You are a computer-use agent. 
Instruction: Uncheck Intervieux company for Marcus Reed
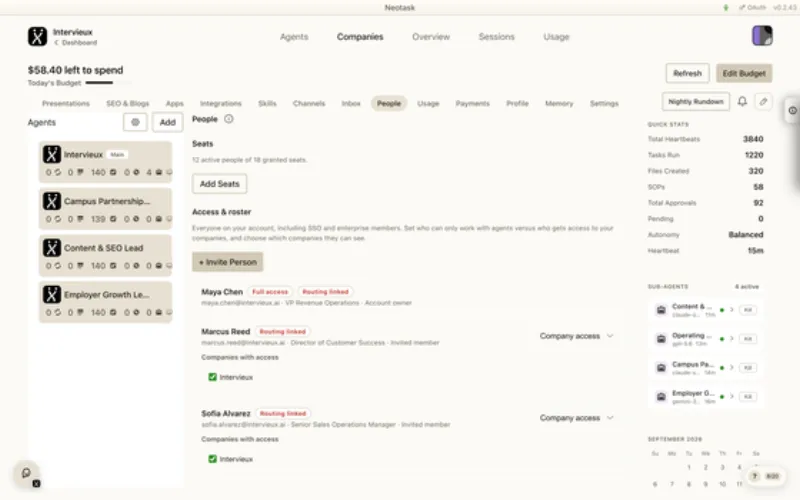213,377
